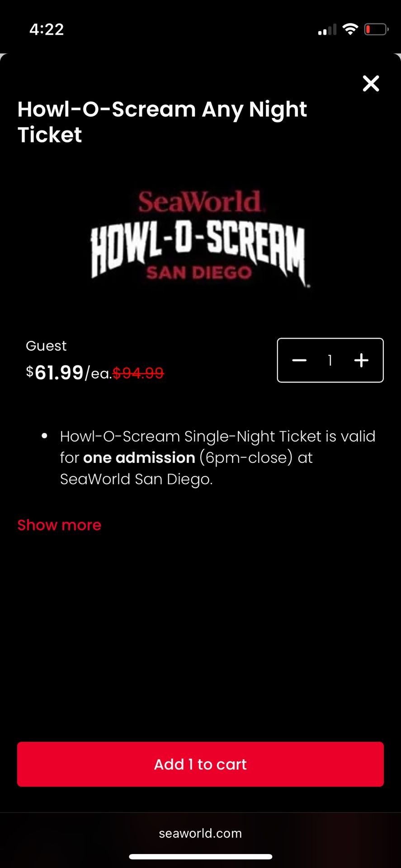Select the quantity field showing 1
Screen dimensions: 401x868
click(330, 360)
